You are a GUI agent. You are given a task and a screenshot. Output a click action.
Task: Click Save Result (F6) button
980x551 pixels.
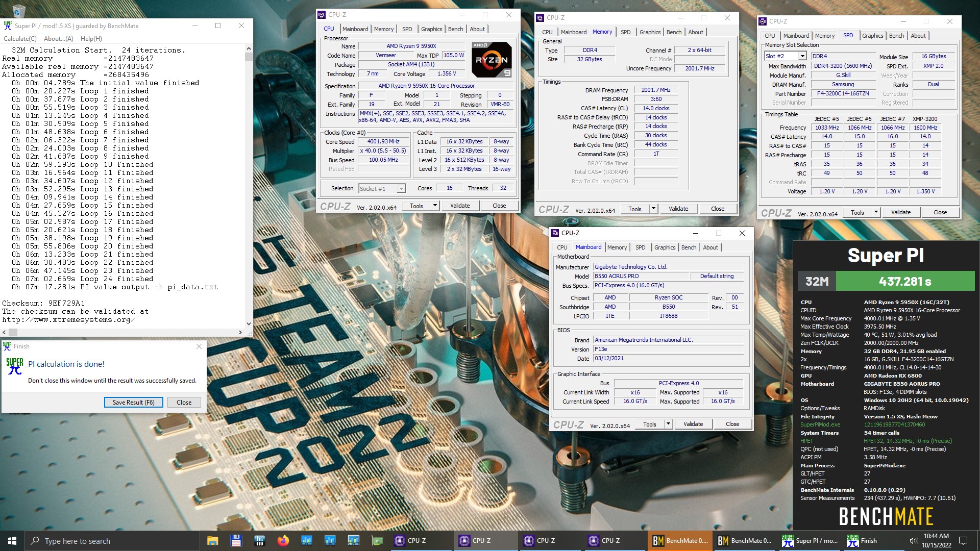click(134, 402)
